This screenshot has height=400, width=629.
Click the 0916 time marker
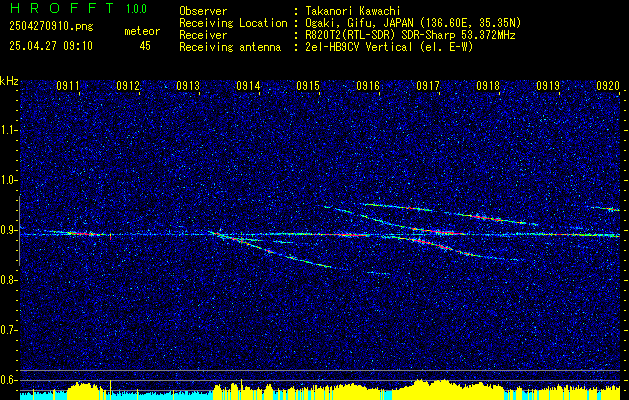pos(368,85)
